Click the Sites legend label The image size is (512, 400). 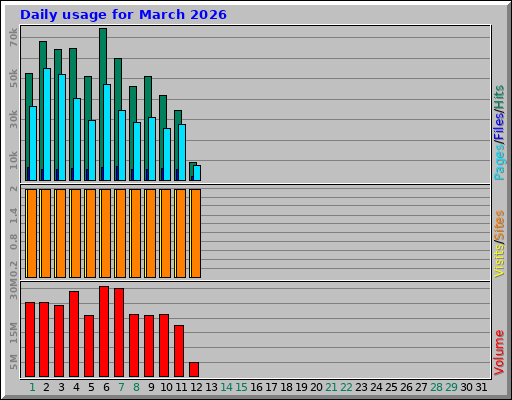pyautogui.click(x=499, y=226)
